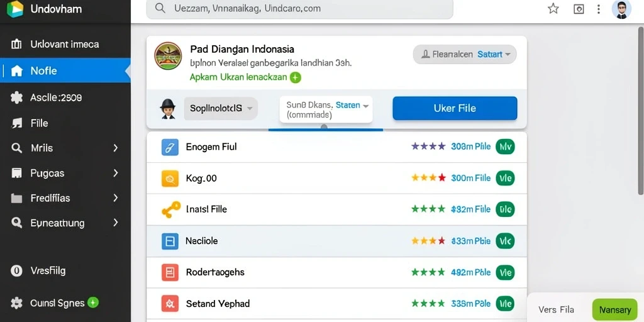Open Urlovant imeca sidebar item
This screenshot has height=322, width=644.
65,45
